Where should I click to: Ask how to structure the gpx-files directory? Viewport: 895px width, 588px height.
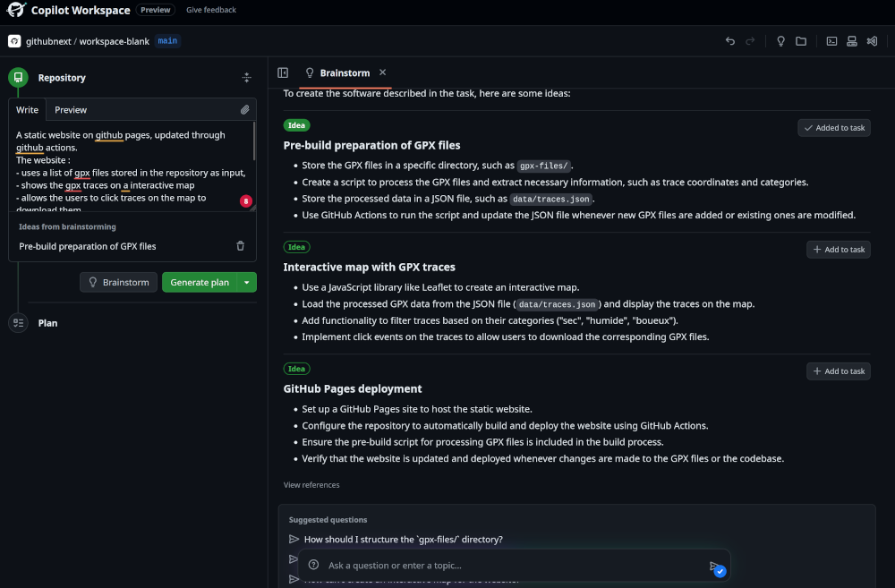tap(404, 540)
